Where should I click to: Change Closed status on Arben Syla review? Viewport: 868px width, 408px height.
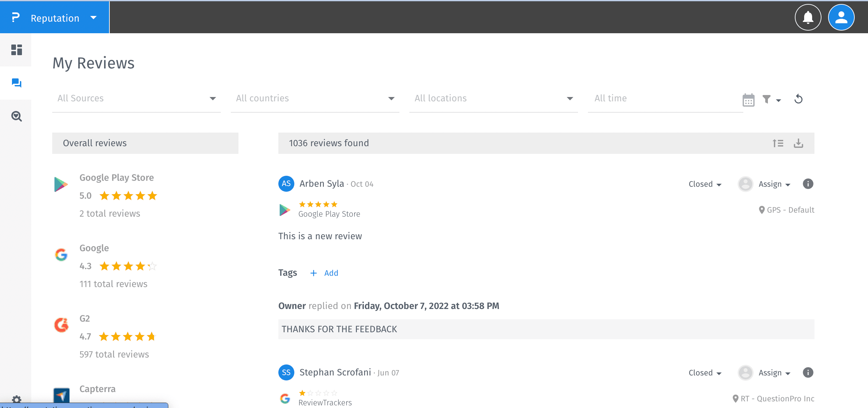coord(705,184)
